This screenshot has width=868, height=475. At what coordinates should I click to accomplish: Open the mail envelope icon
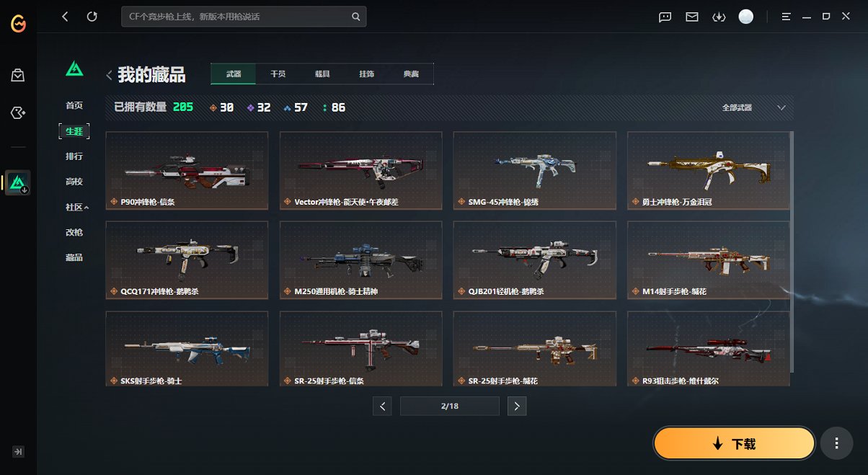click(x=692, y=17)
